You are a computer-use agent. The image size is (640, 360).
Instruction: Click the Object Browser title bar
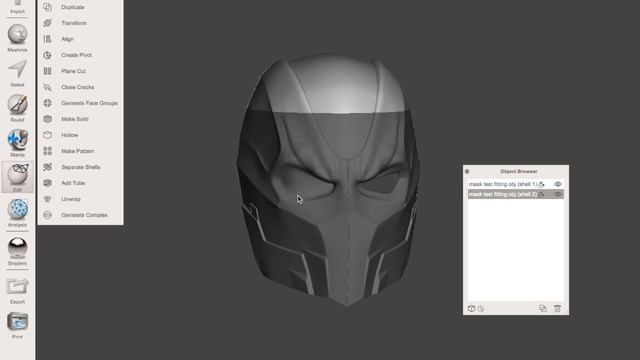tap(516, 171)
